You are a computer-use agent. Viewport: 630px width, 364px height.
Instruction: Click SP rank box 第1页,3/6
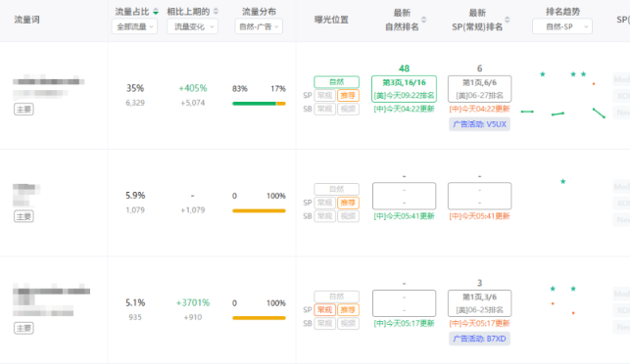[x=479, y=303]
